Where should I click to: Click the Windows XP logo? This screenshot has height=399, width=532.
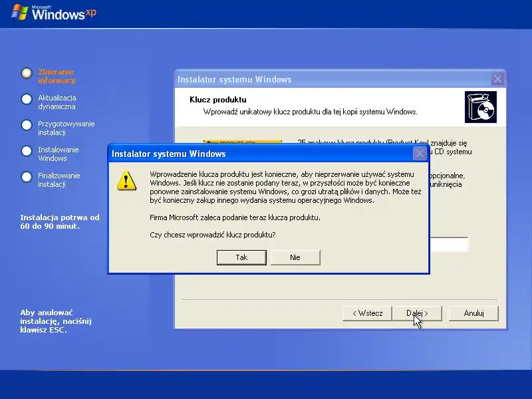tap(54, 13)
